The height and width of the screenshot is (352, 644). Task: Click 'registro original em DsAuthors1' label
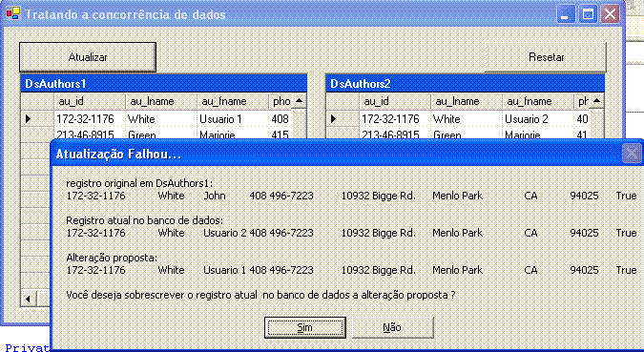click(139, 183)
